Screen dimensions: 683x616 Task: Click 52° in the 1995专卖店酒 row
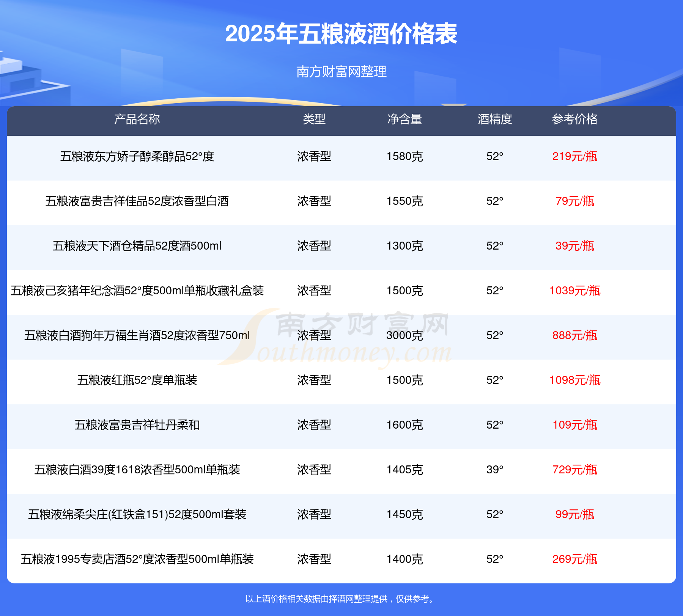click(x=495, y=559)
